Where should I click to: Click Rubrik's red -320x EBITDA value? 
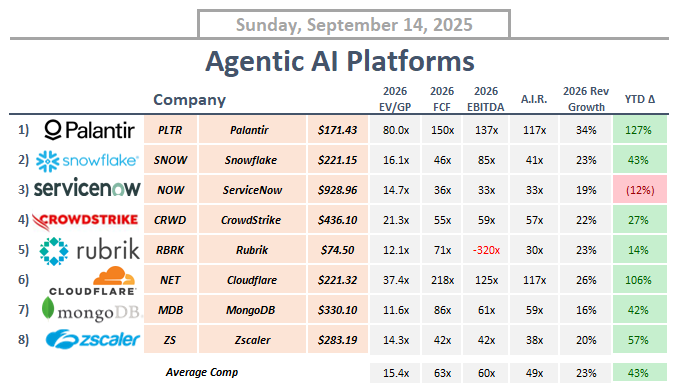pos(486,250)
